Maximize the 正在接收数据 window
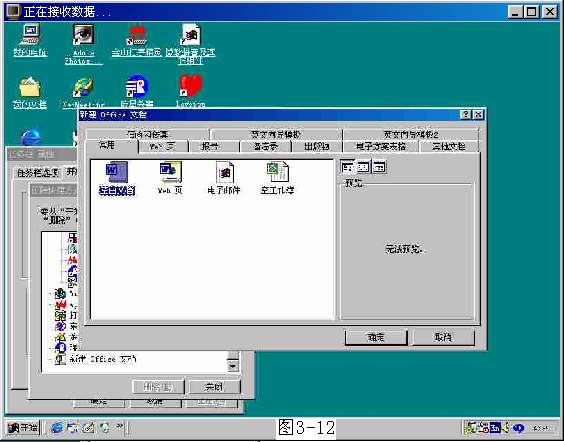564x442 pixels. [x=532, y=12]
